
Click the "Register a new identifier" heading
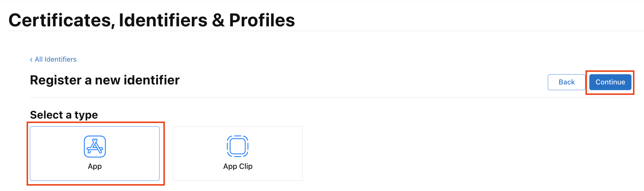coord(105,80)
